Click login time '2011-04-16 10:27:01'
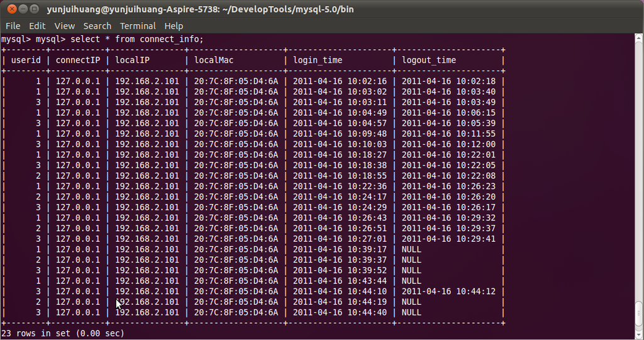The height and width of the screenshot is (340, 644). coord(340,239)
